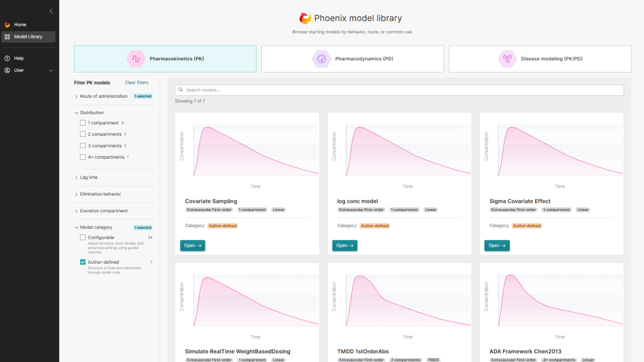Click the Pharmacokinetics hexagon icon
The height and width of the screenshot is (362, 644).
click(136, 59)
